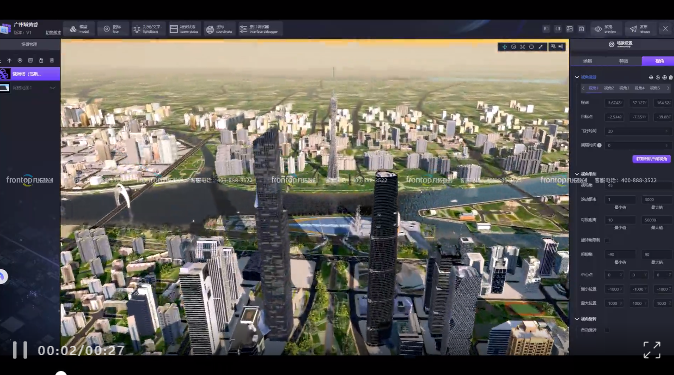Expand the second layer item in left list
The height and width of the screenshot is (375, 674).
point(52,88)
